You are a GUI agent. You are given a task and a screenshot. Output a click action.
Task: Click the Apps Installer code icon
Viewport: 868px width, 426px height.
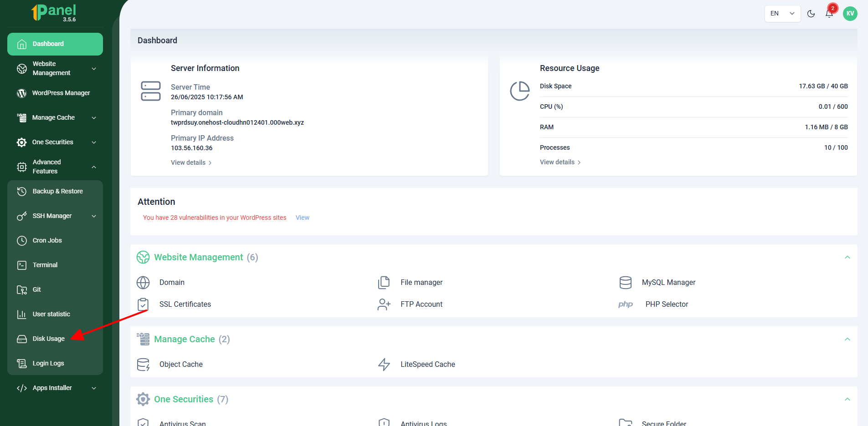tap(22, 388)
